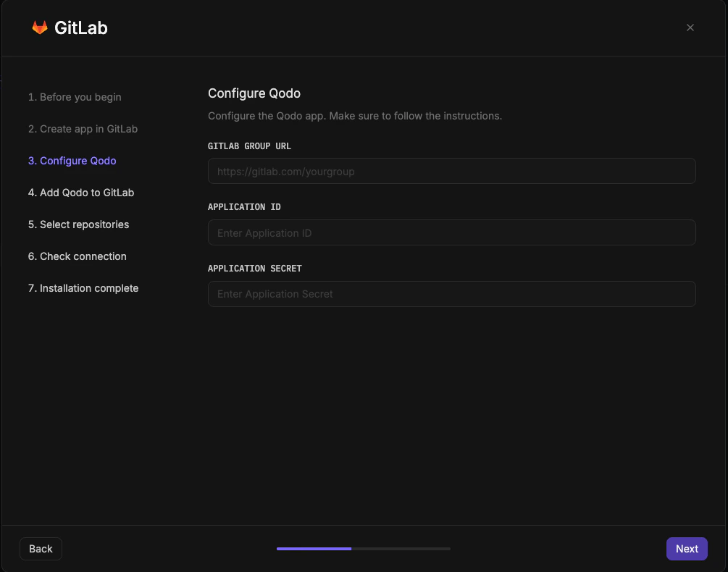Screen dimensions: 728x572
Task: Click the APPLICATION ID label
Action: tap(244, 207)
